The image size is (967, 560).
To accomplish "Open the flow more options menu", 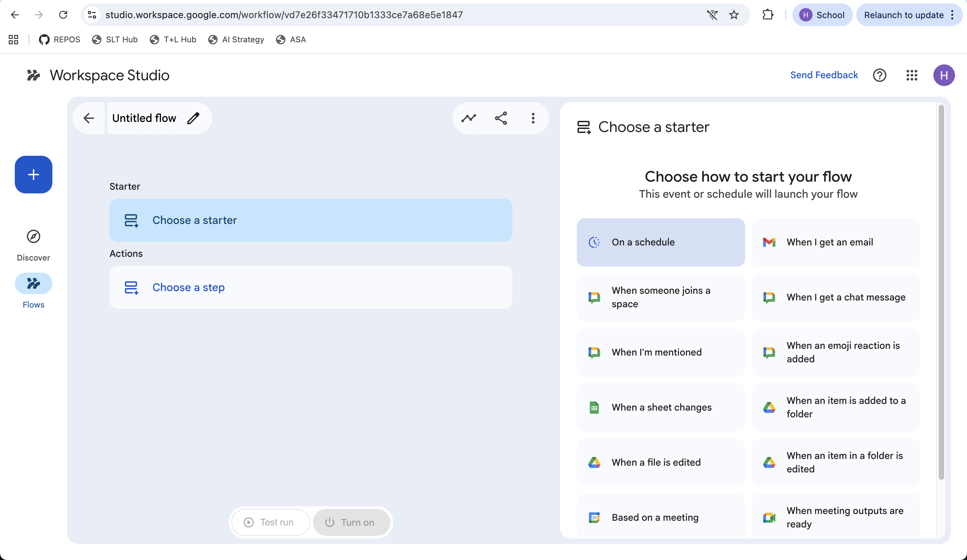I will [x=533, y=118].
